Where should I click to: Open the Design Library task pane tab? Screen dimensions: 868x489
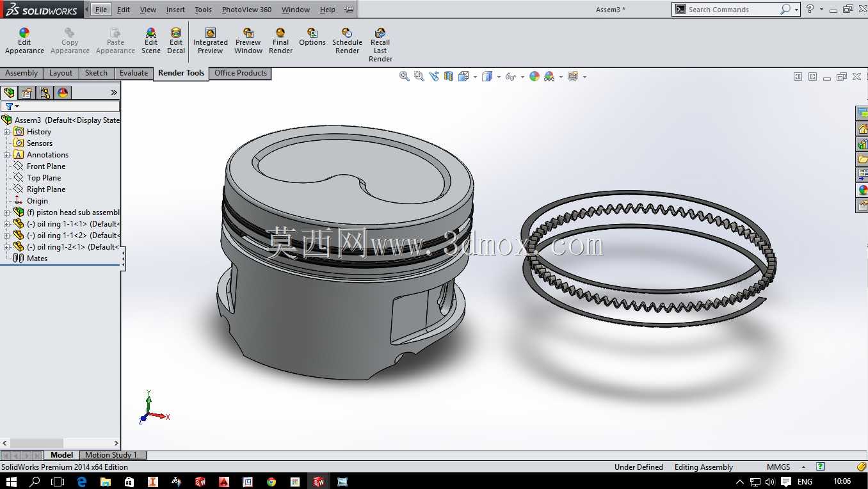point(862,144)
